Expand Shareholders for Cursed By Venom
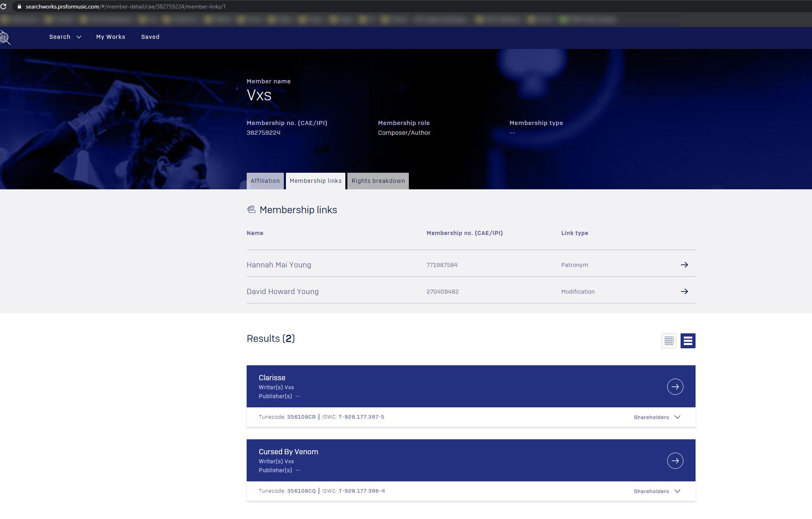Viewport: 812px width, 519px height. pyautogui.click(x=657, y=491)
